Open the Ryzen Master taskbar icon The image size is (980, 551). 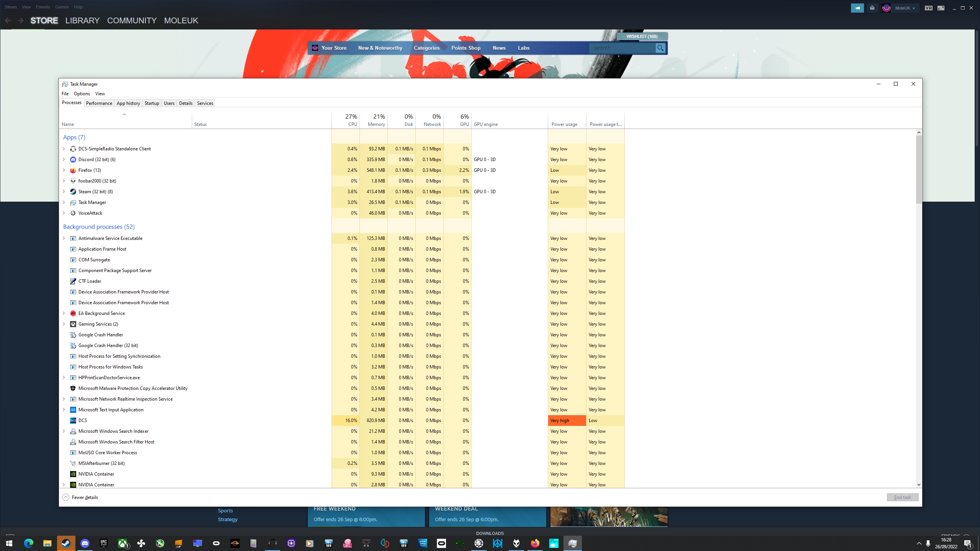(235, 543)
